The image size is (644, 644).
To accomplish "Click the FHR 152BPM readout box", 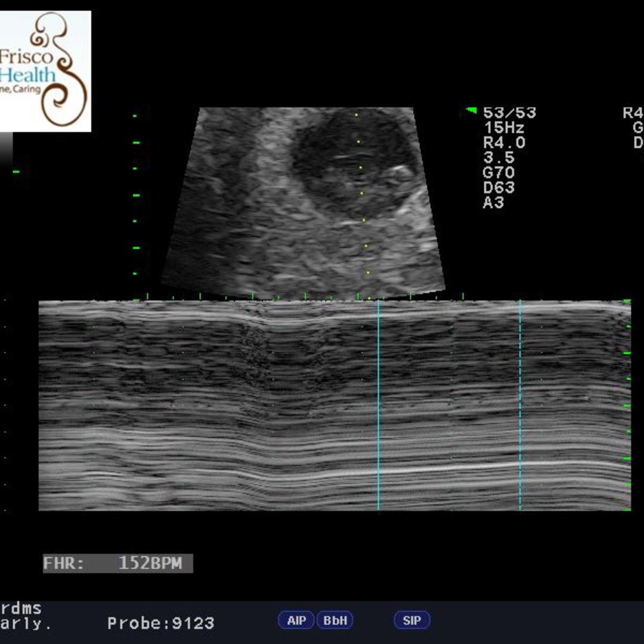I will coord(118,563).
